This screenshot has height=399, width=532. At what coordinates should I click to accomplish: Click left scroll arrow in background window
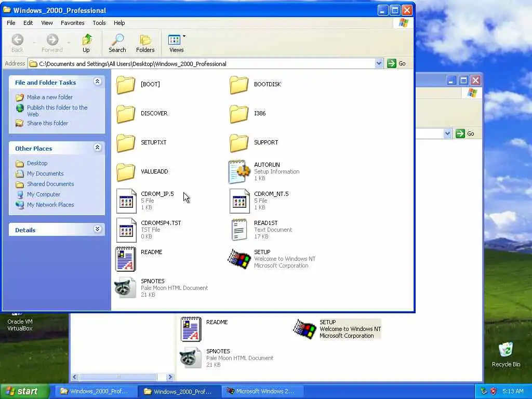(x=75, y=377)
